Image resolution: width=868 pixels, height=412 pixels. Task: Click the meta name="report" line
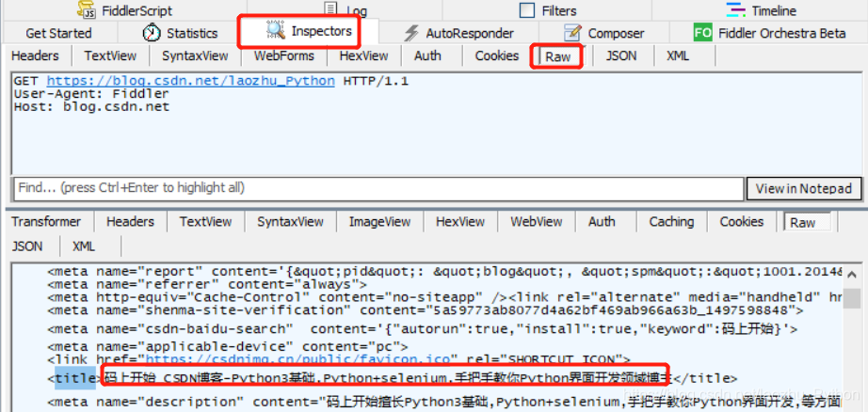pyautogui.click(x=444, y=272)
